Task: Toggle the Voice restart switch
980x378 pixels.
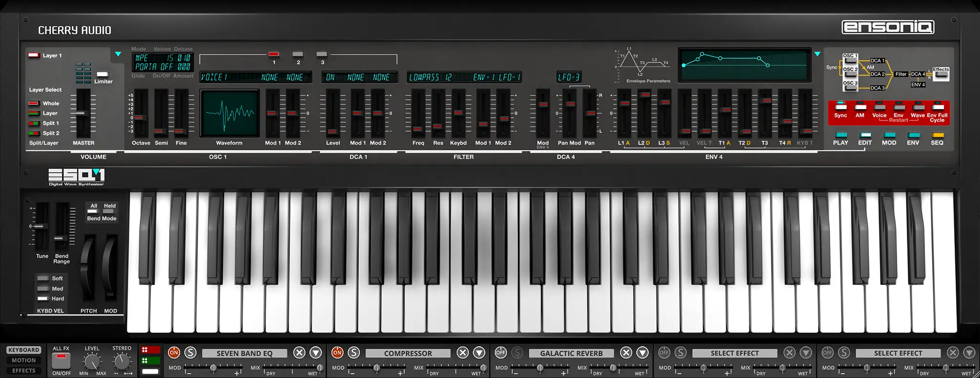Action: point(880,107)
